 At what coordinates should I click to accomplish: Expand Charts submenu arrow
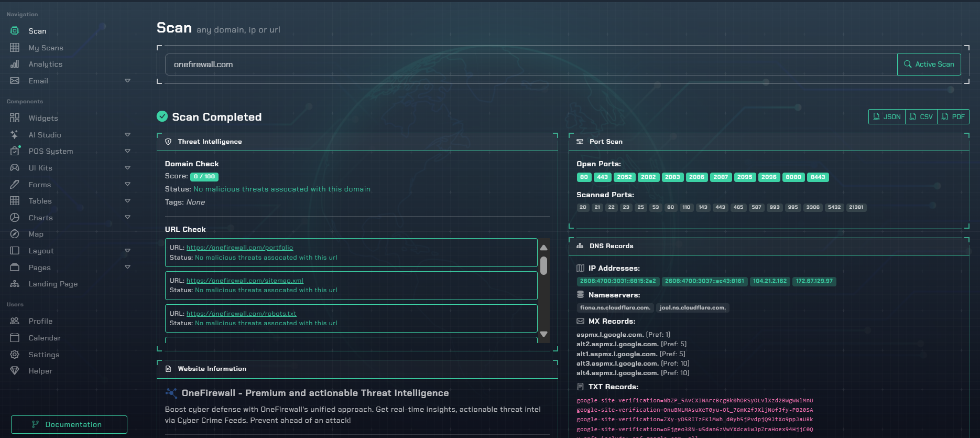127,217
